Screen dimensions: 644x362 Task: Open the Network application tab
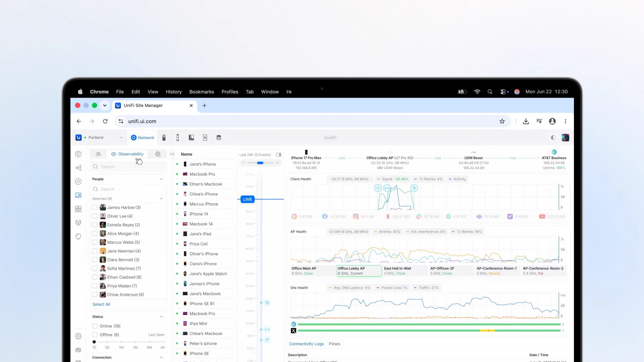[x=143, y=138]
